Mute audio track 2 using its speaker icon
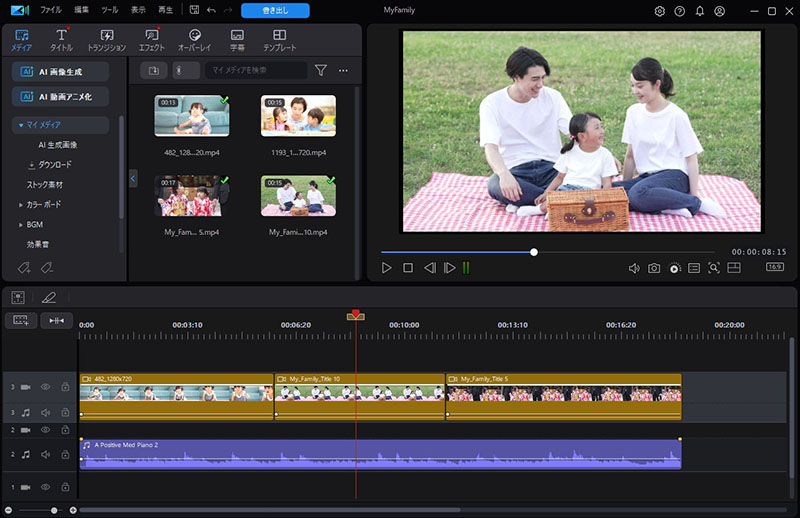 point(45,454)
